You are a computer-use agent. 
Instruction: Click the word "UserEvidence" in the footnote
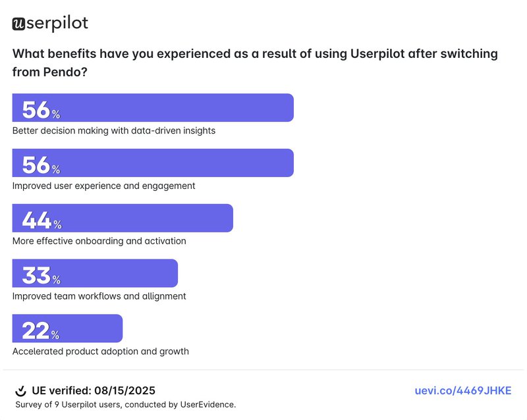click(209, 405)
